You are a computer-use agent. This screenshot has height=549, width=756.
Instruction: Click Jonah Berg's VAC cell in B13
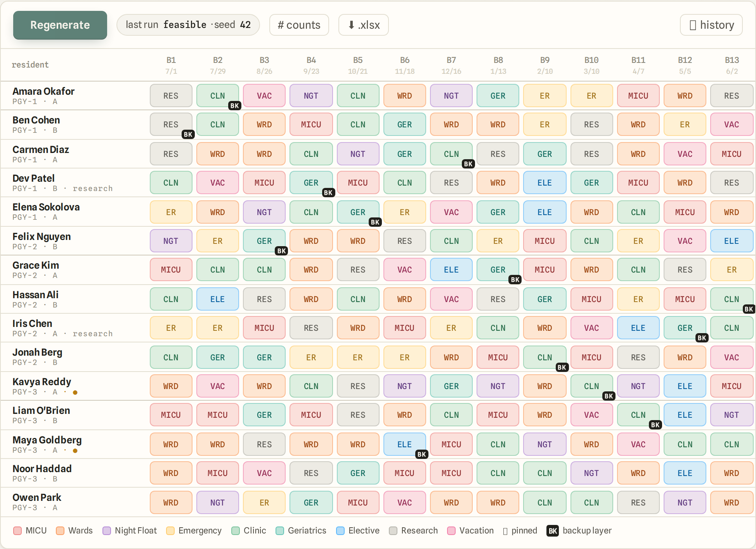pos(732,357)
